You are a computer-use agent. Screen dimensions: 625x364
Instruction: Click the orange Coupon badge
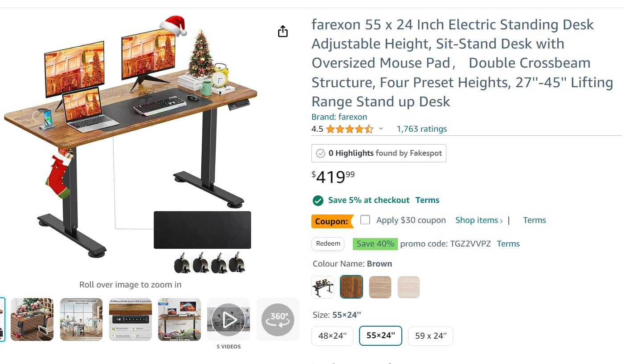click(331, 221)
